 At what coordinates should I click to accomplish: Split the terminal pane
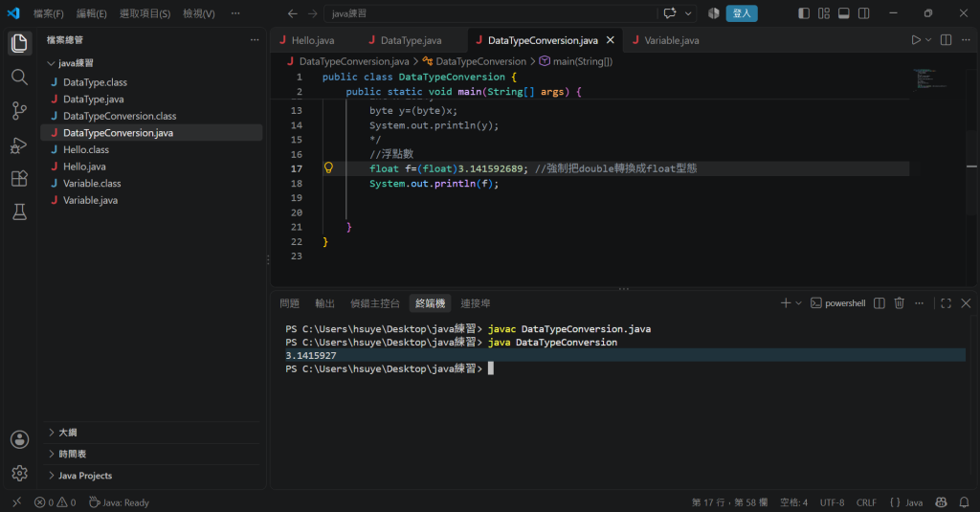click(x=879, y=303)
